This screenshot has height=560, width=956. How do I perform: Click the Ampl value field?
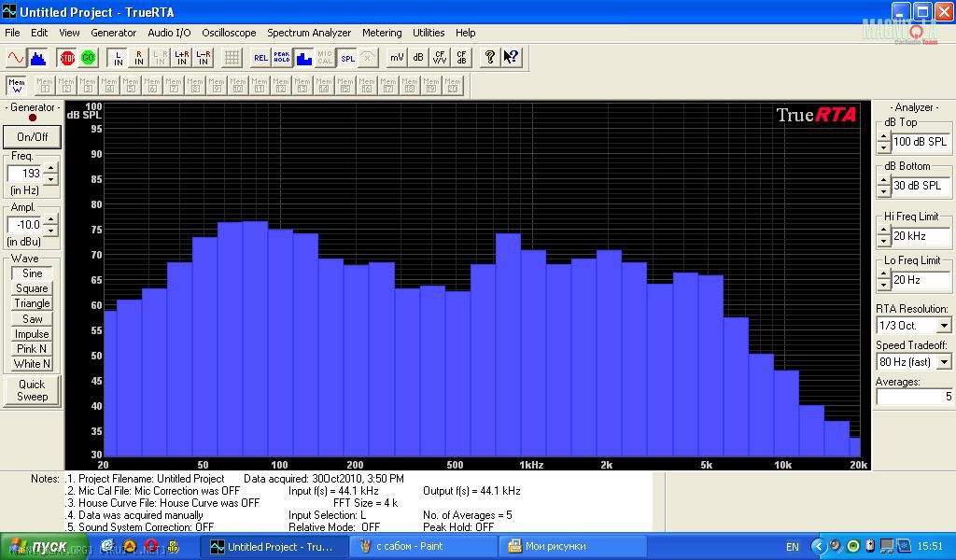25,225
